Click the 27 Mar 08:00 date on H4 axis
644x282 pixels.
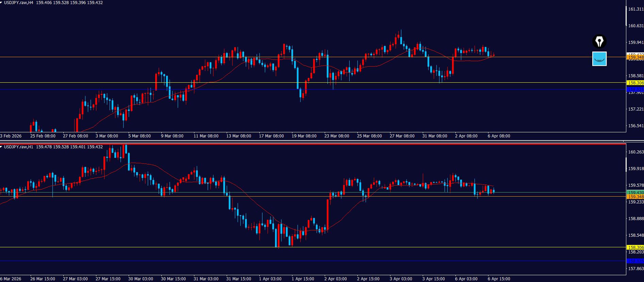[402, 136]
